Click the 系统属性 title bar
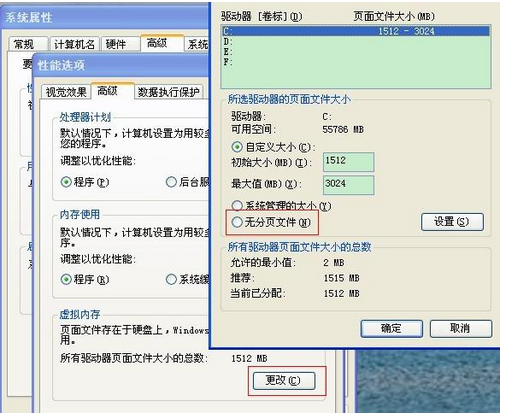Viewport: 505px width, 414px height. coord(105,17)
